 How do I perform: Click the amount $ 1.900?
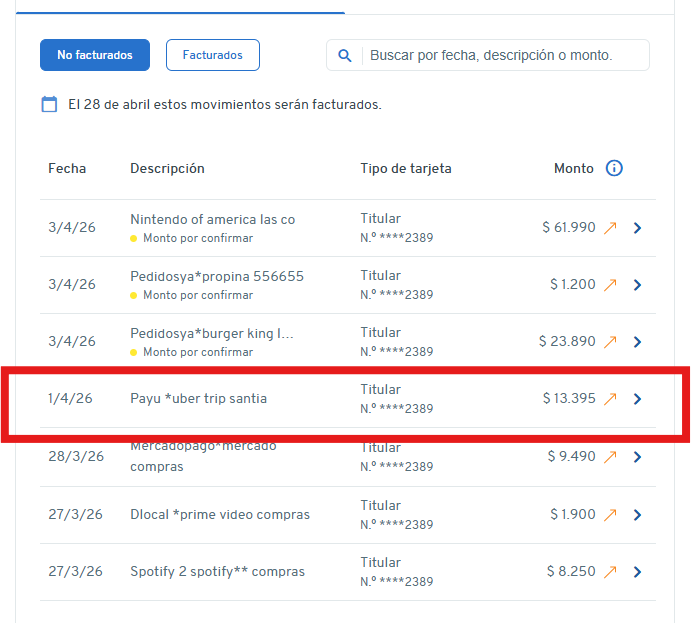click(x=573, y=514)
